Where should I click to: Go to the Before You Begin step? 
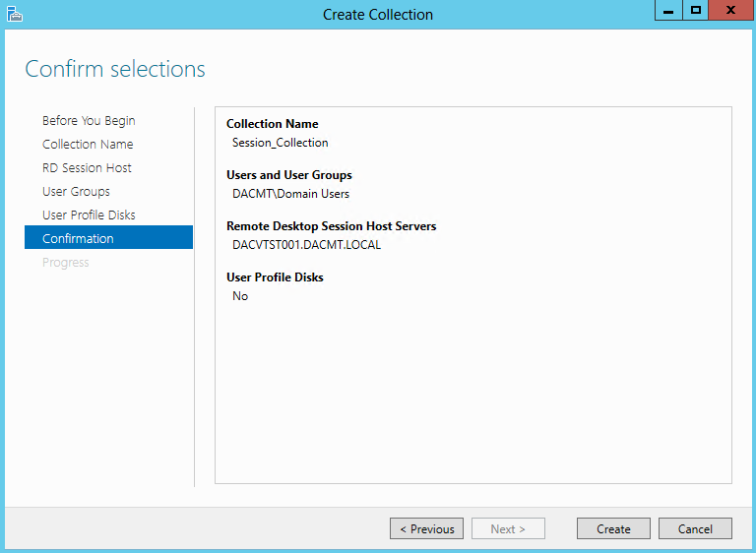[89, 120]
